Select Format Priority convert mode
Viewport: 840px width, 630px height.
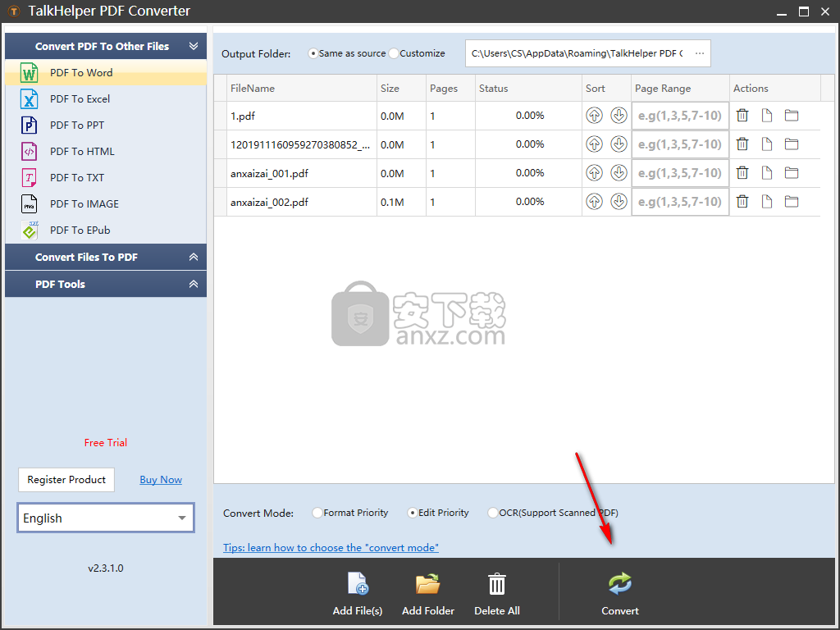tap(349, 513)
